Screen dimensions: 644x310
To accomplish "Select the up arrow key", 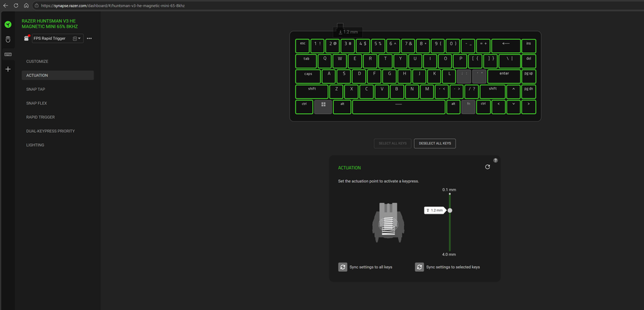I will click(x=513, y=92).
